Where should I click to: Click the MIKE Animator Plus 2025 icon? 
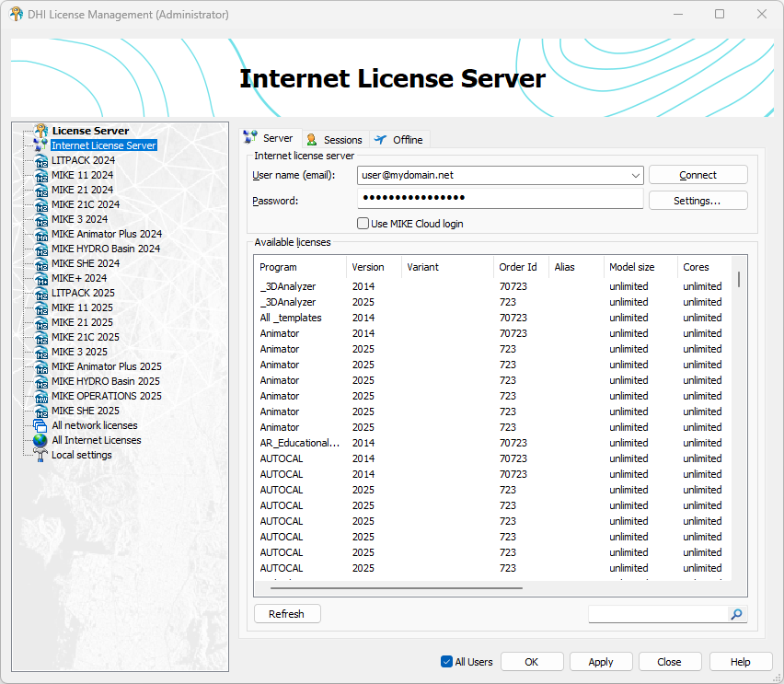pos(41,366)
